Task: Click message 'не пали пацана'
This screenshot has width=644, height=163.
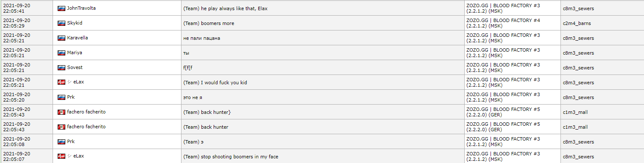Action: 202,38
